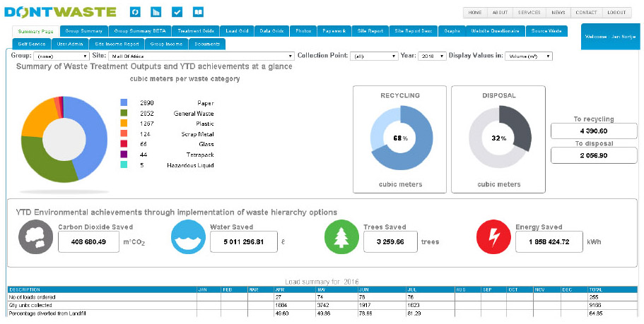Viewport: 644px width, 324px height.
Task: Click the refresh icon beside the logo
Action: 136,12
